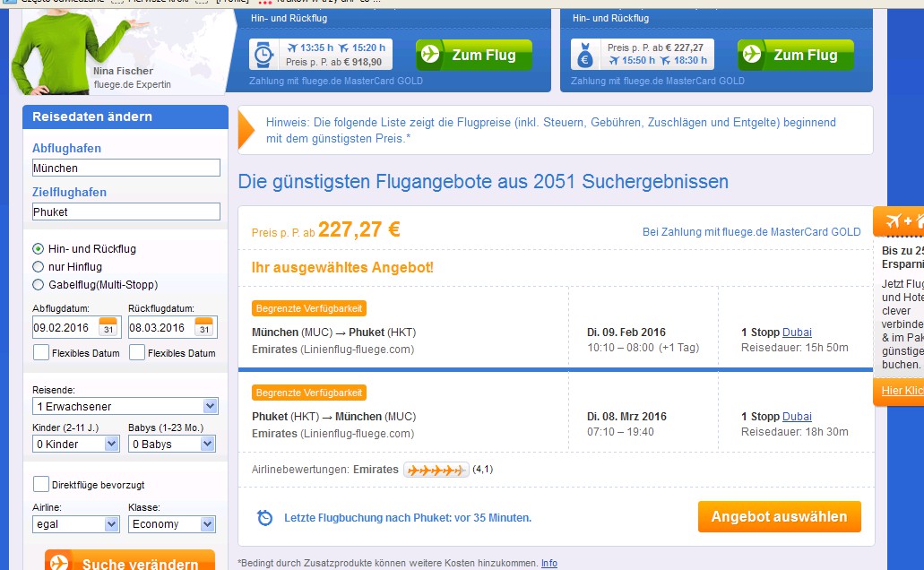Click the 227,27 € price text
Image resolution: width=924 pixels, height=570 pixels.
point(359,229)
